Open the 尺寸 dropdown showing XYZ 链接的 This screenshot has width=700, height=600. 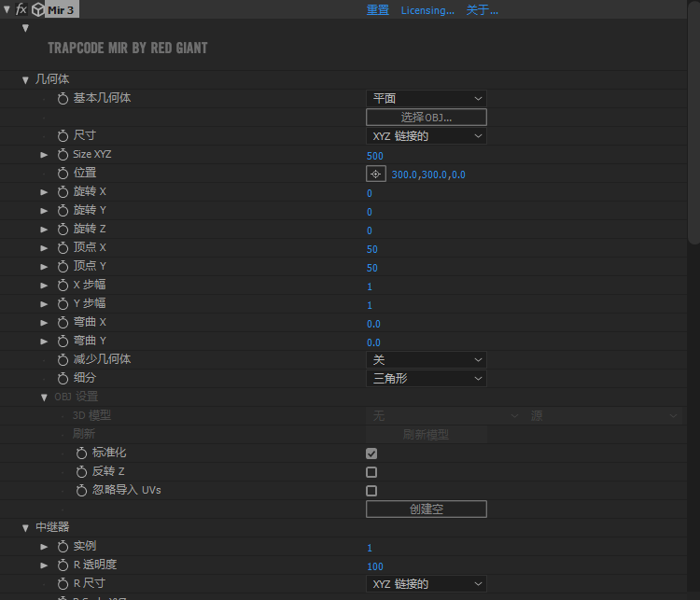427,135
